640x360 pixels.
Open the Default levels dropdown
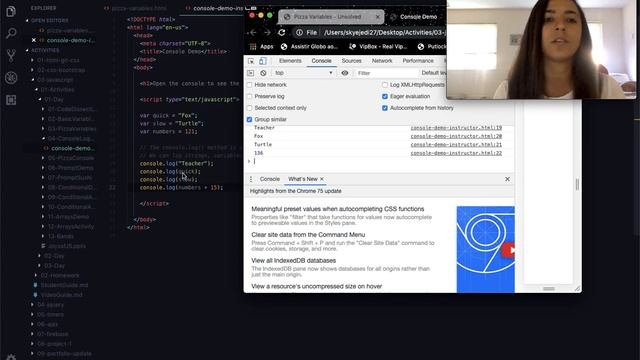click(x=433, y=73)
